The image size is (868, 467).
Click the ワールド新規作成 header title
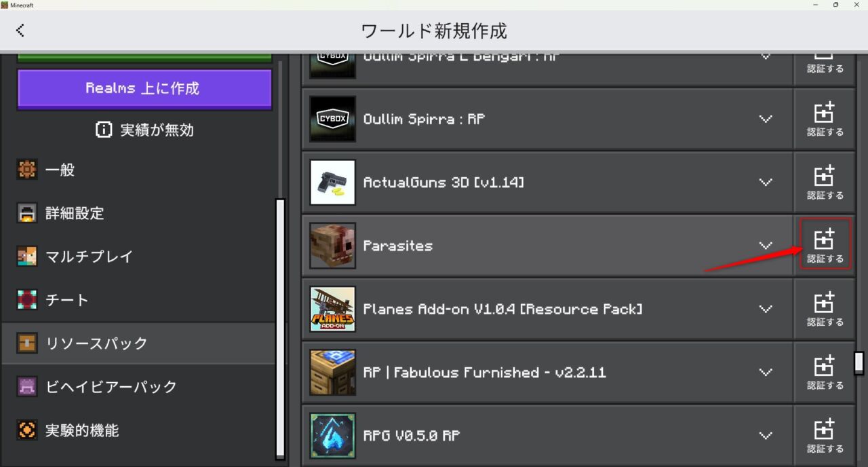coord(434,31)
